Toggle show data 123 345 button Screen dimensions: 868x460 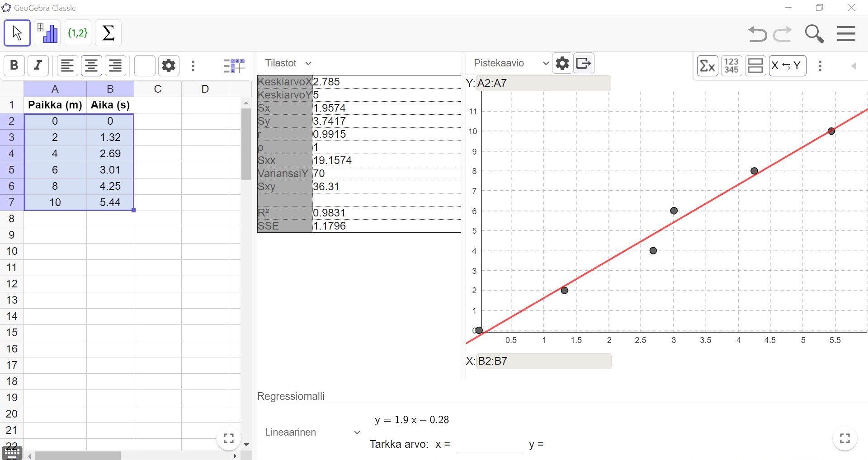(731, 66)
